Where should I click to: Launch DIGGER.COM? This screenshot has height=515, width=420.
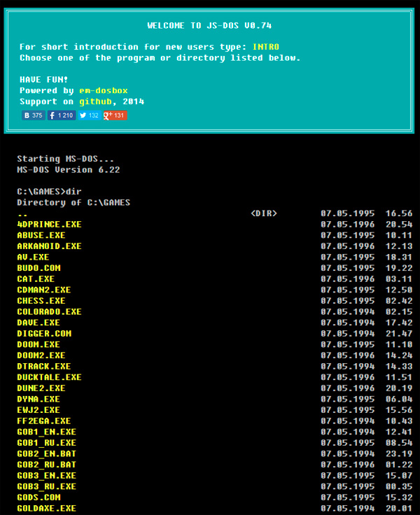[43, 334]
